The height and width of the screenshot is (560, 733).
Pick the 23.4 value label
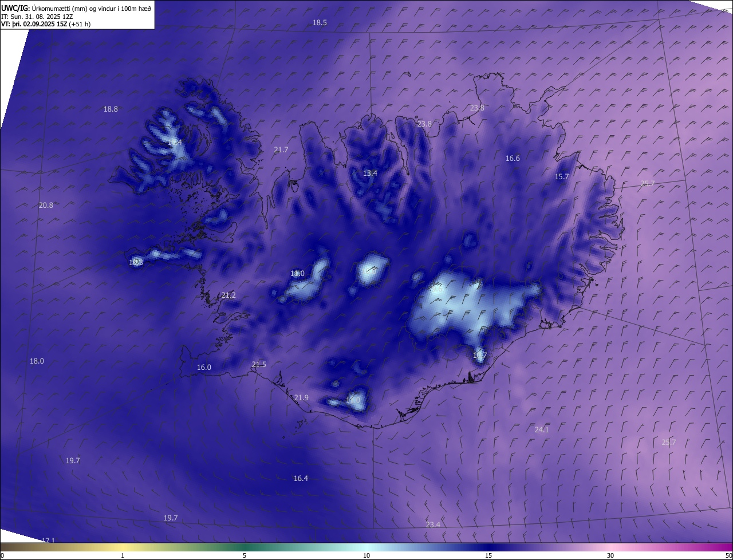pyautogui.click(x=433, y=524)
